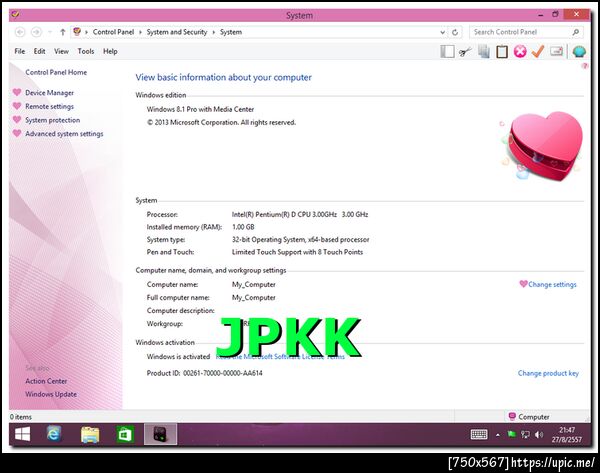Click the System breadcrumb in address bar

click(x=231, y=32)
